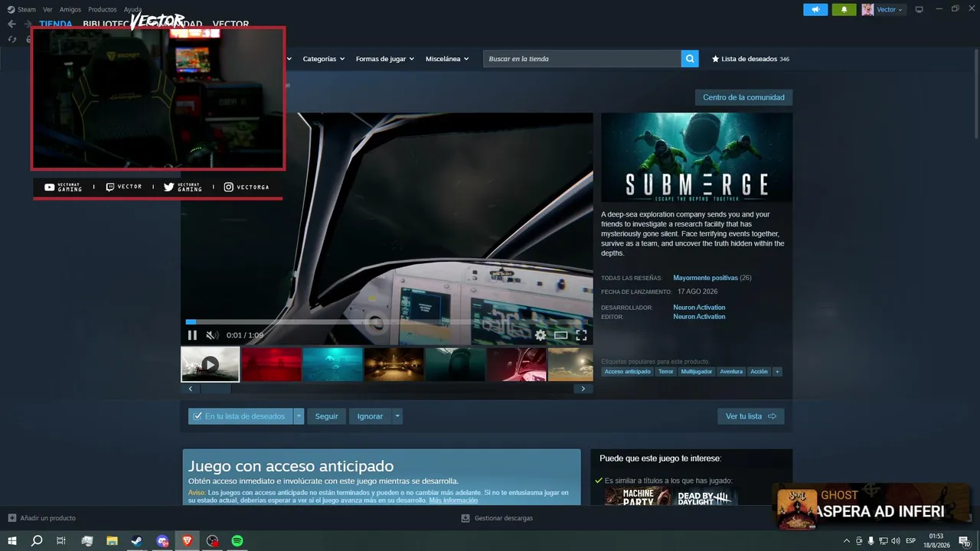Click the Añadir un producto plus icon
980x551 pixels.
(11, 518)
